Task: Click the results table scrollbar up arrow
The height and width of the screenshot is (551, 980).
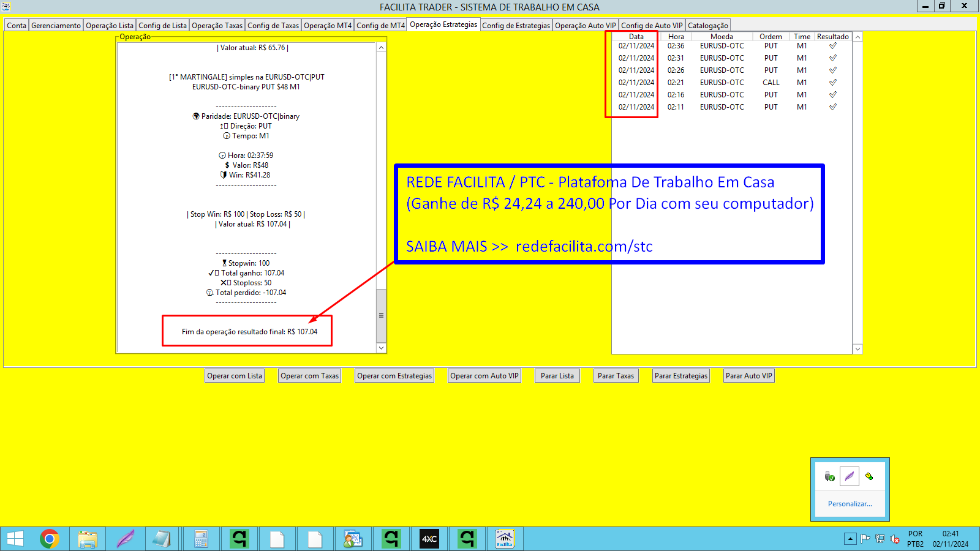Action: (858, 37)
